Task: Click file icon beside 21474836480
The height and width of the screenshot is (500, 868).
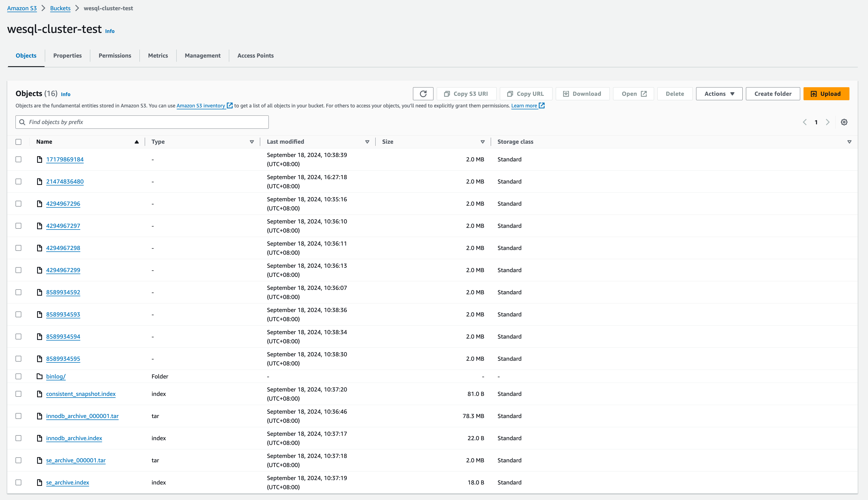Action: point(40,182)
